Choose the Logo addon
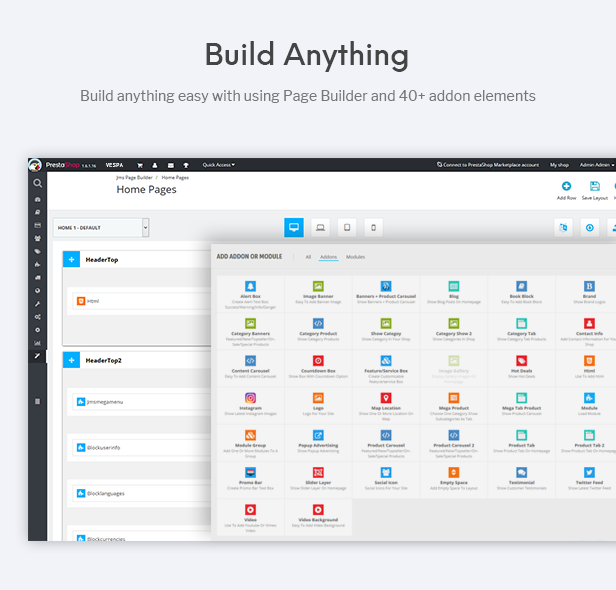This screenshot has width=616, height=590. [x=318, y=406]
